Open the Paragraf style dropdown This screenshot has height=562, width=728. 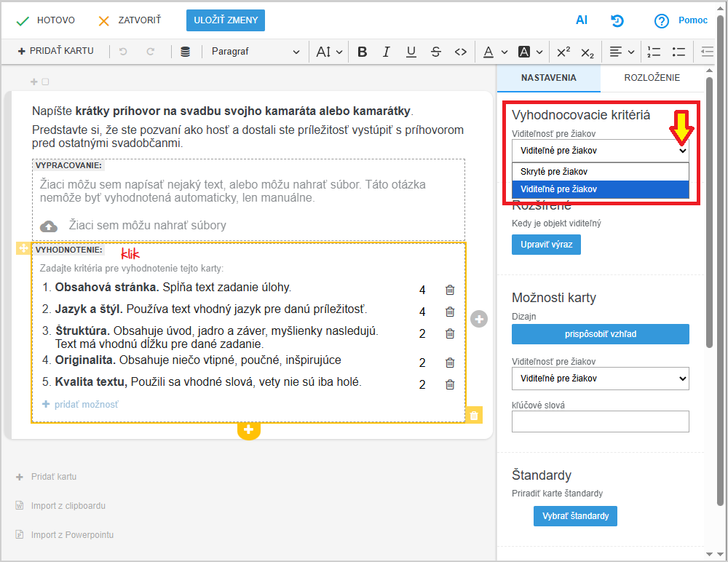255,52
